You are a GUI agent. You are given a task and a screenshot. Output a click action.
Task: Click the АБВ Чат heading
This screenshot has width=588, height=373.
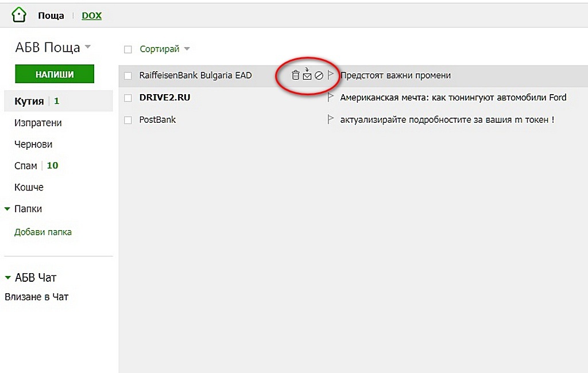click(36, 278)
